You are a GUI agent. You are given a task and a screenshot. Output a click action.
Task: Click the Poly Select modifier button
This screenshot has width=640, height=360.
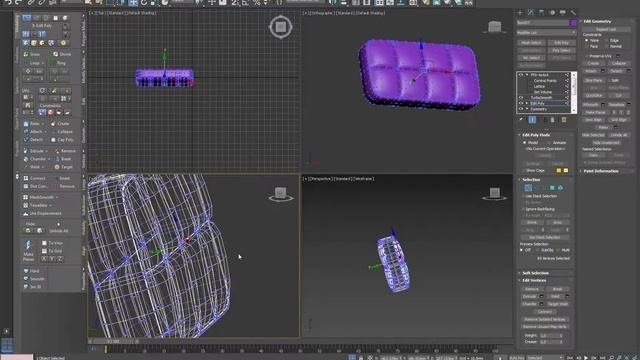pyautogui.click(x=562, y=51)
